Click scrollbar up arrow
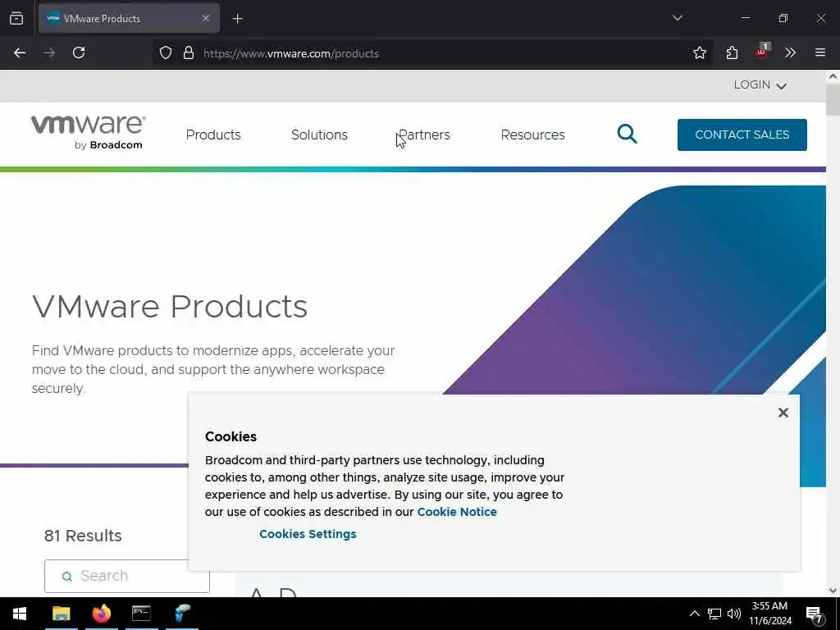Screen dimensions: 840x630 [833, 76]
